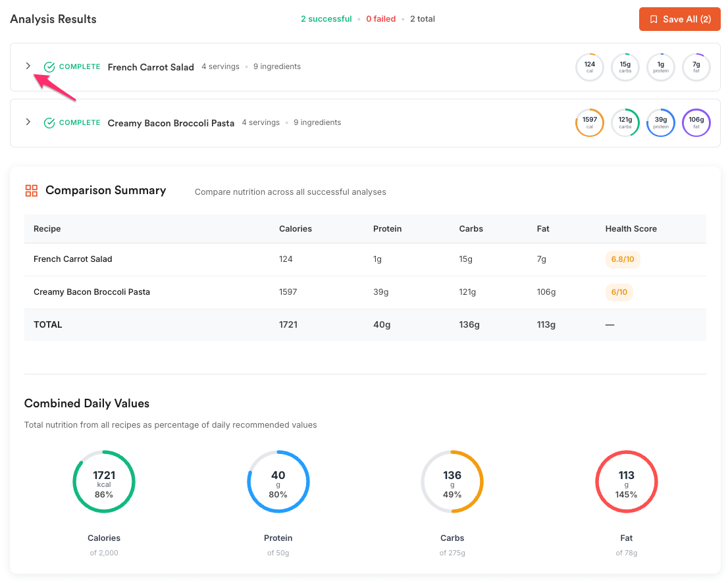The image size is (728, 583).
Task: Click the 121g carbs green ring
Action: coord(625,122)
